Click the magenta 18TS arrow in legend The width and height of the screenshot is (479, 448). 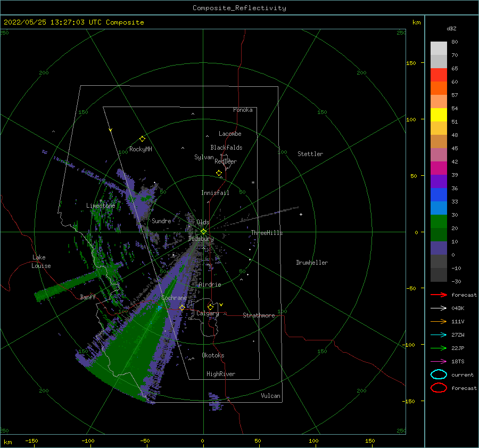click(439, 362)
